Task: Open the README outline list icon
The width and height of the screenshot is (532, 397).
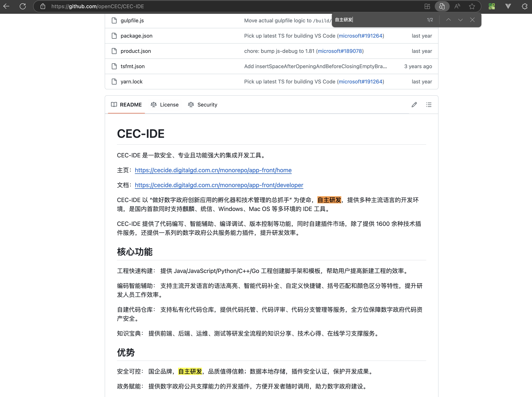Action: coord(429,105)
